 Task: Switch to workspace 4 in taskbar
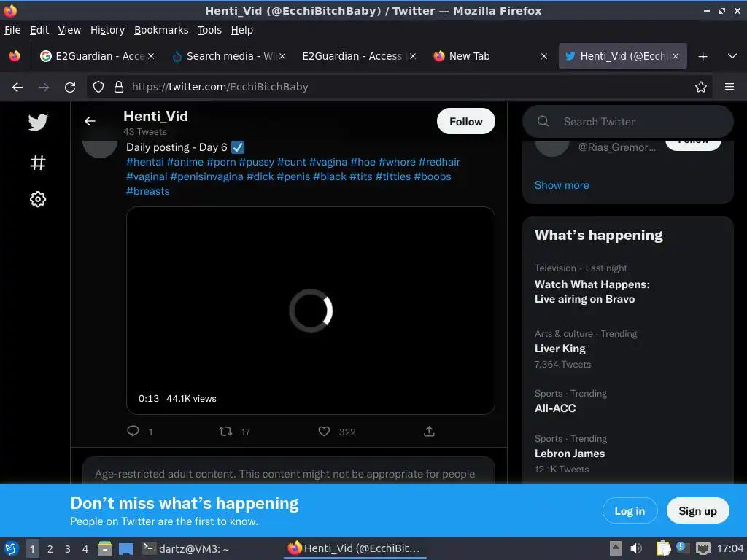coord(85,549)
